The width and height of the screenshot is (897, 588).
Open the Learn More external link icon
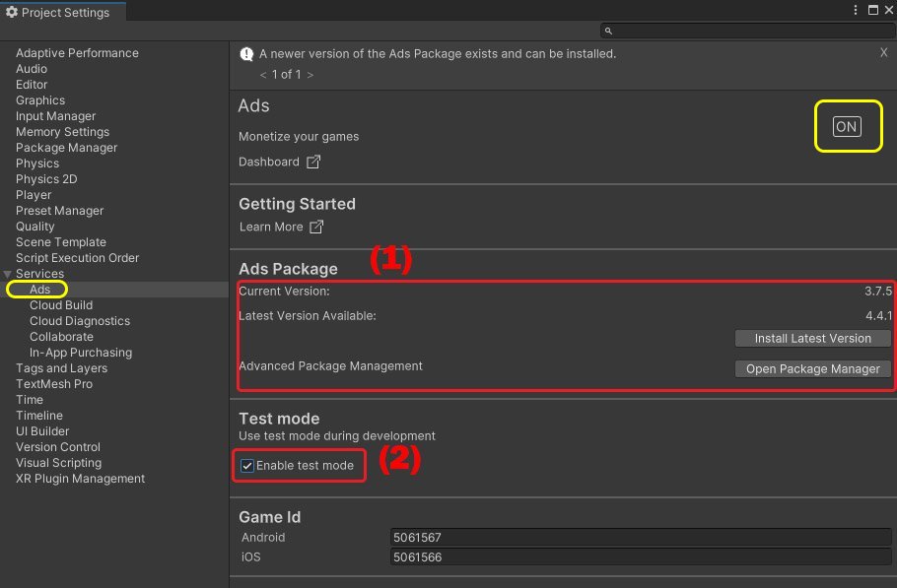coord(316,227)
